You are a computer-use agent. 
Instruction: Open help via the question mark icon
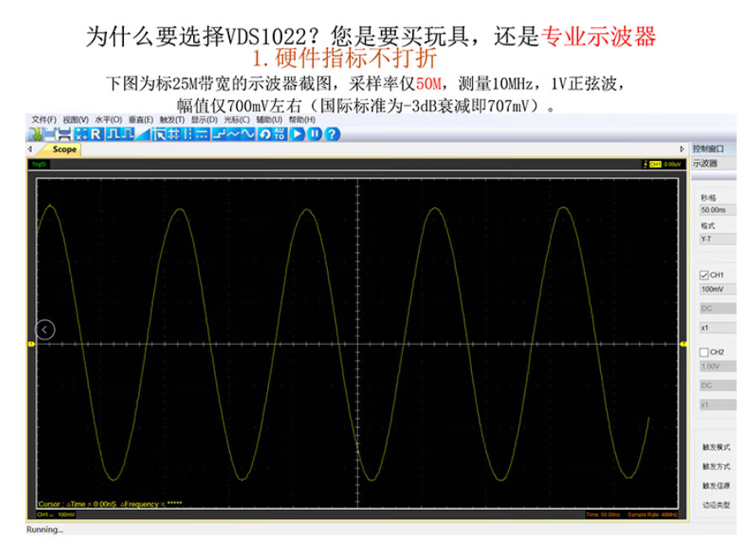coord(332,134)
